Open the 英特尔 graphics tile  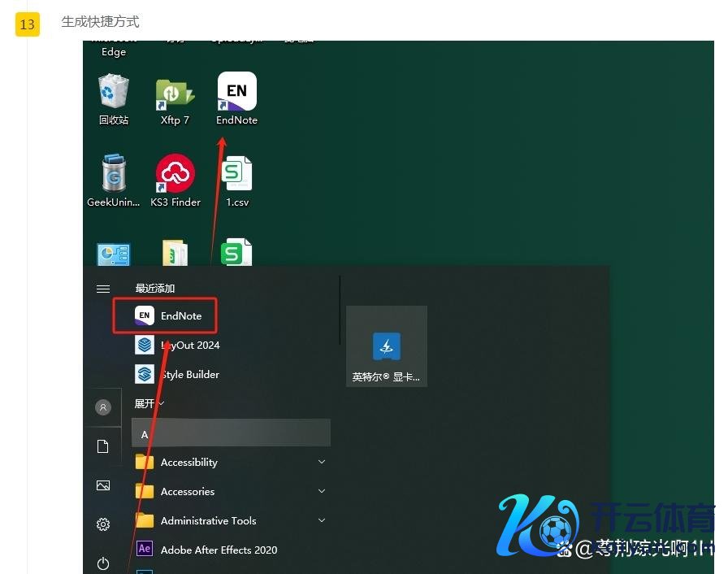(x=387, y=346)
